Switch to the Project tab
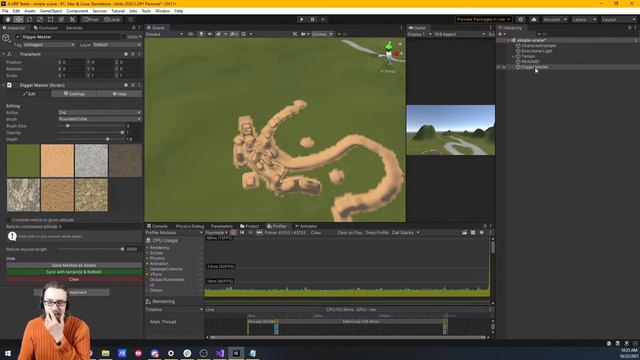This screenshot has height=360, width=640. (x=250, y=226)
